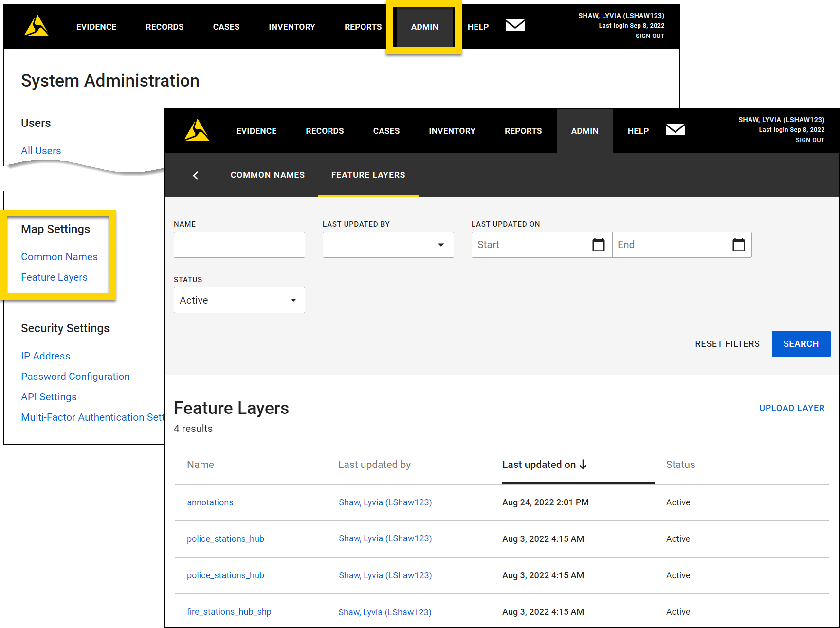Click the sort arrow on Last updated on
The image size is (840, 628).
pyautogui.click(x=584, y=465)
